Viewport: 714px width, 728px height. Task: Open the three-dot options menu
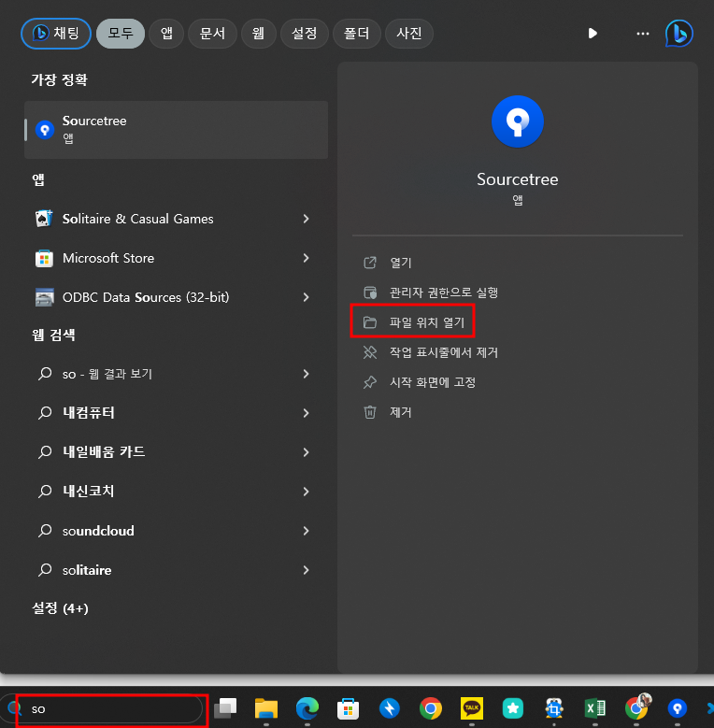(643, 34)
